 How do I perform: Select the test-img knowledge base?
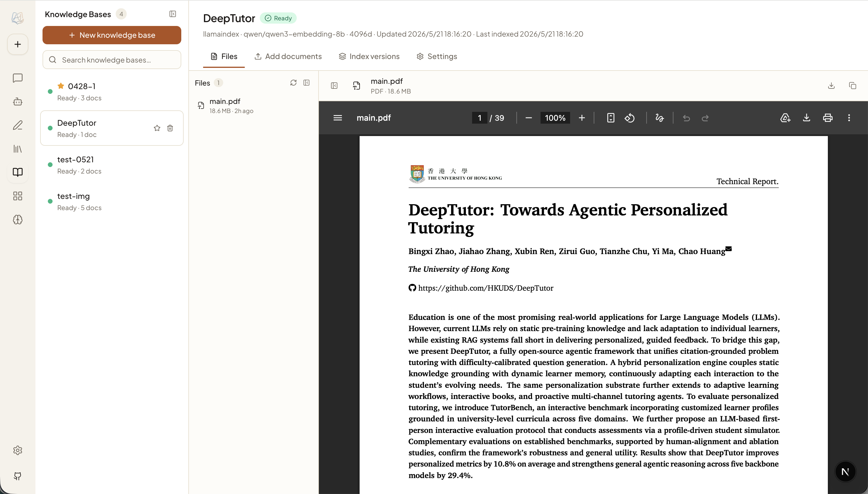click(x=112, y=202)
